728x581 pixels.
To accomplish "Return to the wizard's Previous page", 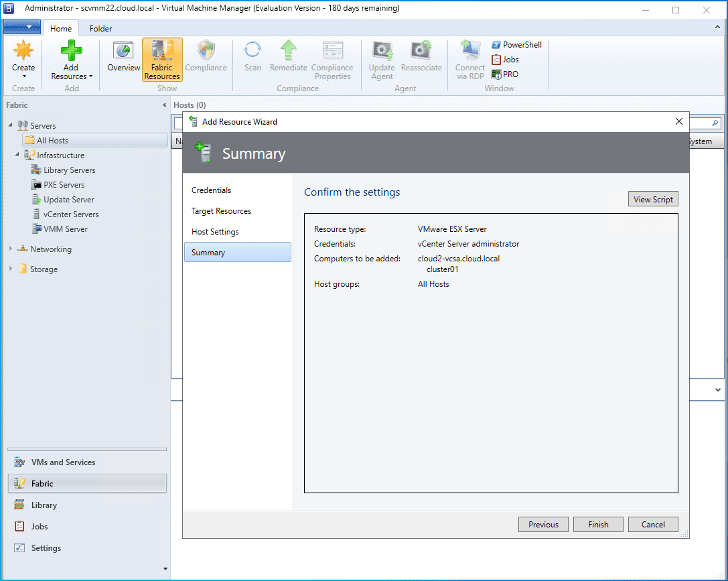I will tap(543, 525).
